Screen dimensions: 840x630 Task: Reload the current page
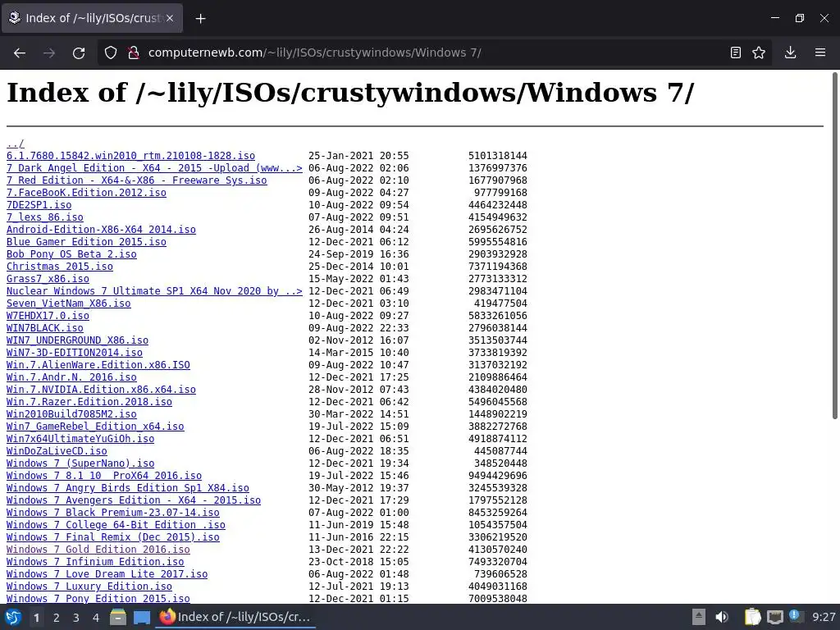click(79, 52)
